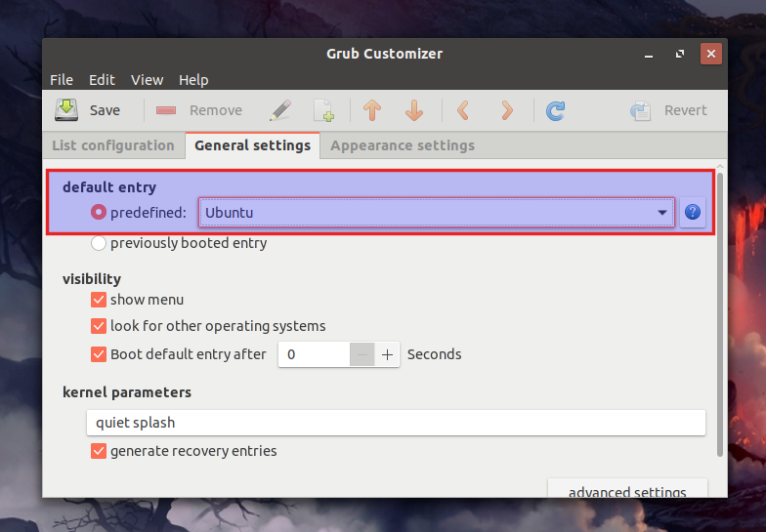Click the move down arrow icon
The width and height of the screenshot is (766, 532).
point(414,110)
